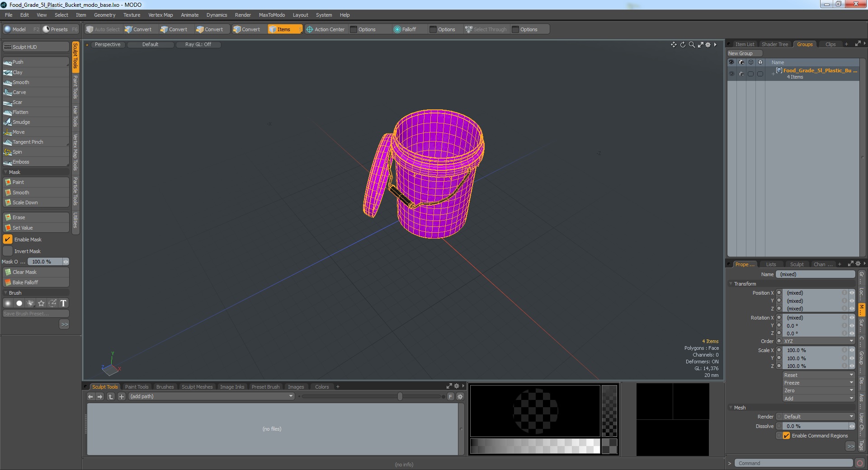The width and height of the screenshot is (868, 470).
Task: Click the Bake Falloff button
Action: [x=36, y=282]
